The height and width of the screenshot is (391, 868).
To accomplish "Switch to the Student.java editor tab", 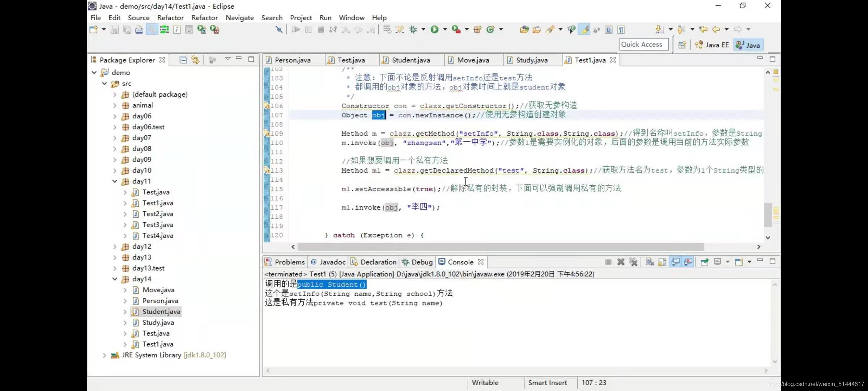I will click(410, 60).
